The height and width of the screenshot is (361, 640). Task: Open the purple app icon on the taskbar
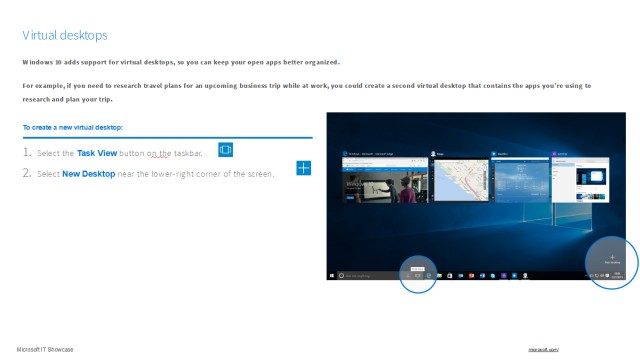coord(504,276)
